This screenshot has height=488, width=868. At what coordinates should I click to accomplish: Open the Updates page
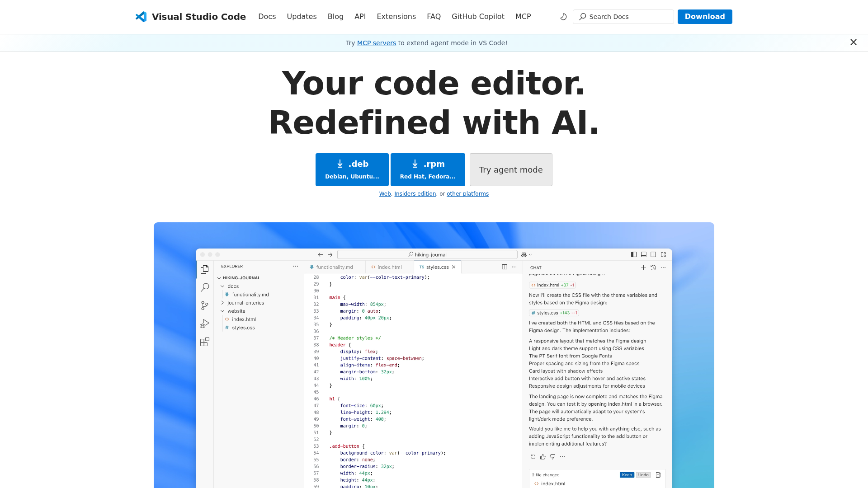(302, 17)
